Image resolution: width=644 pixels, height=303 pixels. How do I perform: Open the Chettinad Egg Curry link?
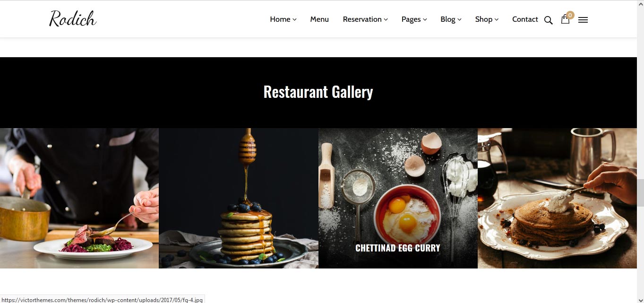[398, 248]
